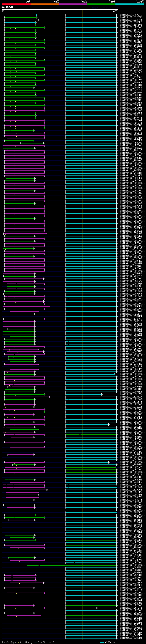This screenshot has width=146, height=644.
Task: Pick the UniRef100_B8RIX2 hit name
Action: pos(131,570)
